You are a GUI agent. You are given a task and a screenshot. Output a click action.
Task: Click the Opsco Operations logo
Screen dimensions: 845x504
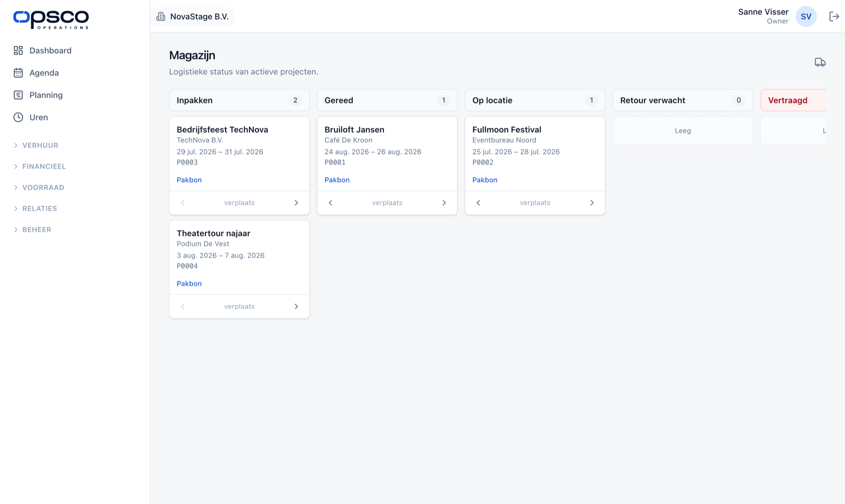(51, 19)
